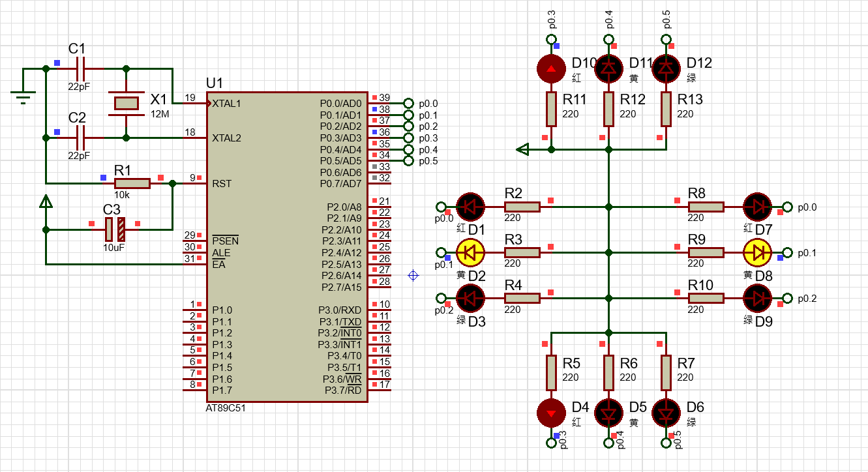Select capacitor C1 symbol

click(81, 68)
